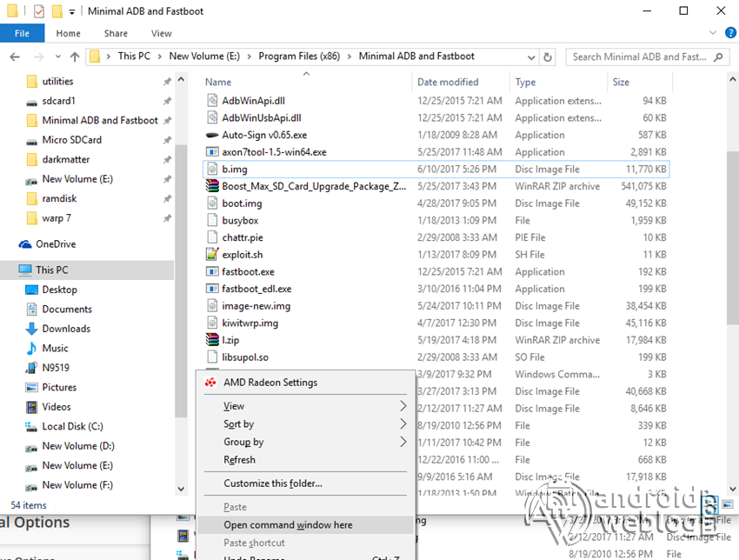Viewport: 739px width, 560px height.
Task: Select the Boost_Max_SD_Card WinRAR archive icon
Action: coord(212,186)
